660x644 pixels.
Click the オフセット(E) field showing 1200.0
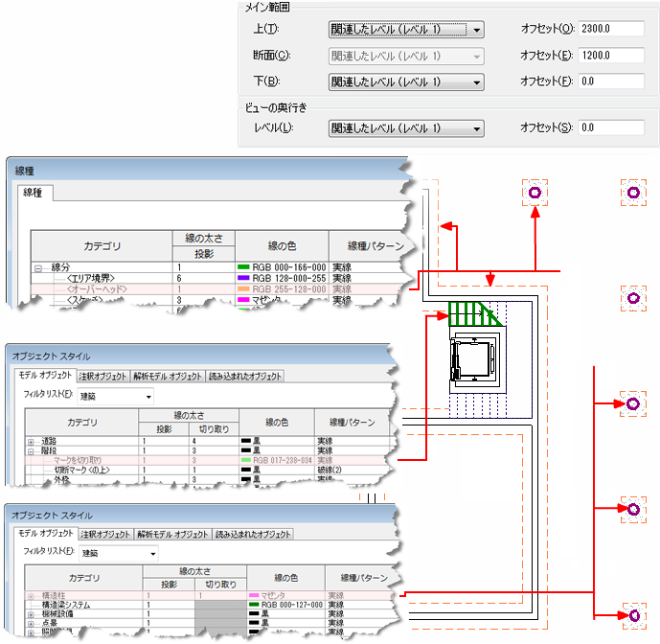pyautogui.click(x=611, y=56)
